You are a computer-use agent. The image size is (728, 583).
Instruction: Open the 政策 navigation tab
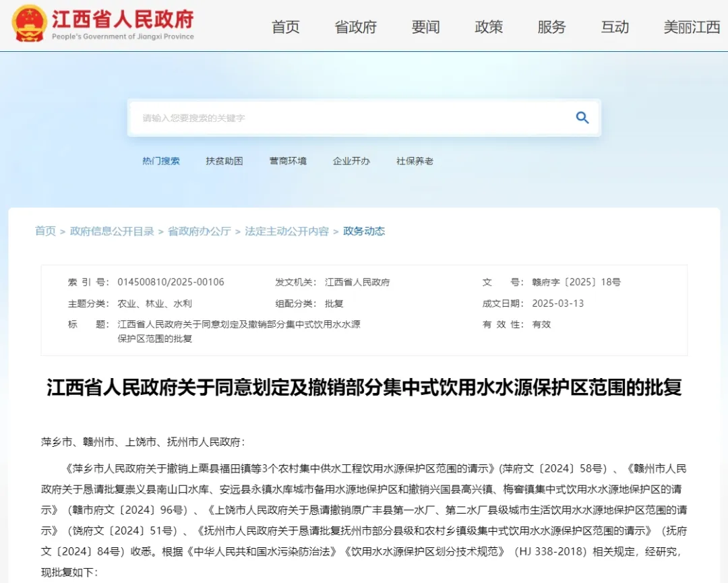click(489, 27)
